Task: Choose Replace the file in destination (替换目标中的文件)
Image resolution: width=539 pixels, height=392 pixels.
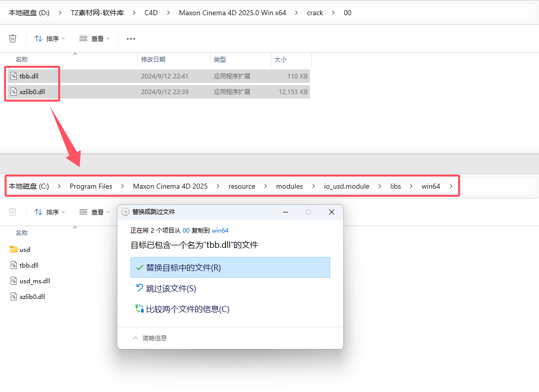Action: pos(230,267)
